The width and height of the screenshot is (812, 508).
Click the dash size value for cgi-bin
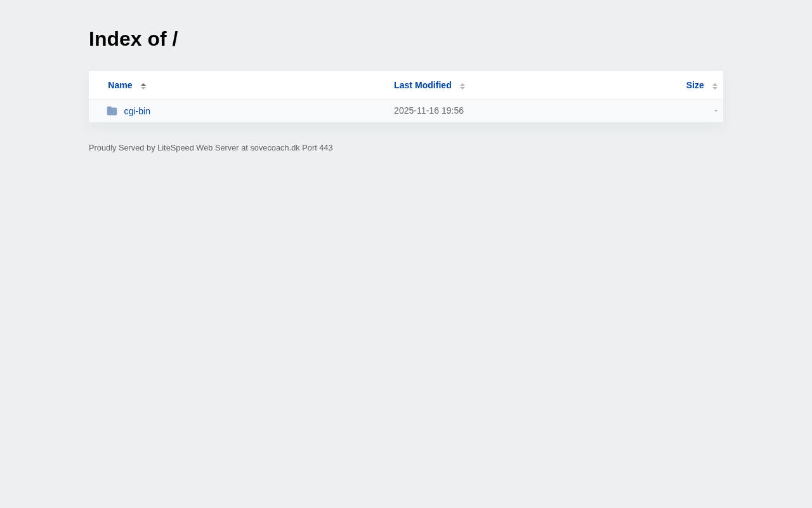716,110
